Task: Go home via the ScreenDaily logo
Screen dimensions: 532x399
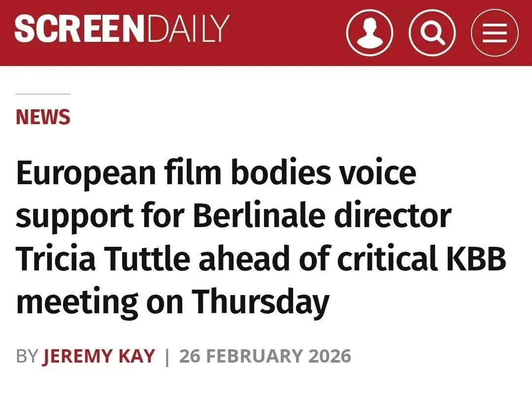Action: 122,29
